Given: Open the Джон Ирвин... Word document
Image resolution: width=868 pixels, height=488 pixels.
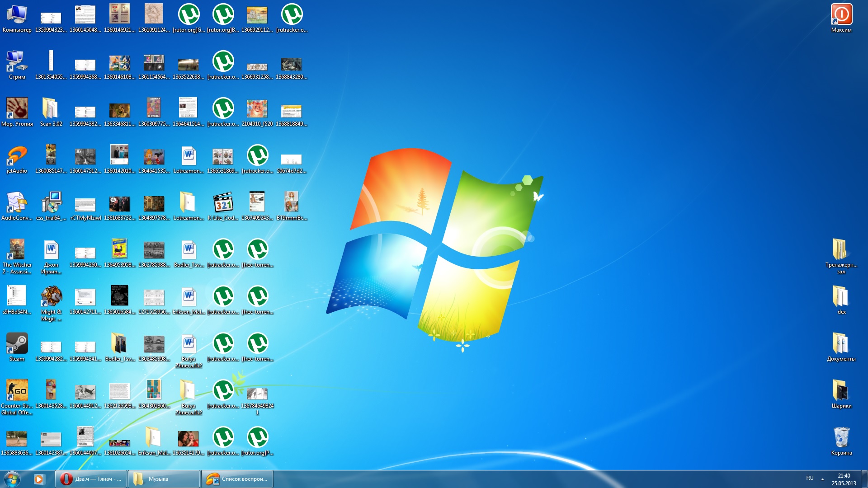Looking at the screenshot, I should [x=51, y=256].
